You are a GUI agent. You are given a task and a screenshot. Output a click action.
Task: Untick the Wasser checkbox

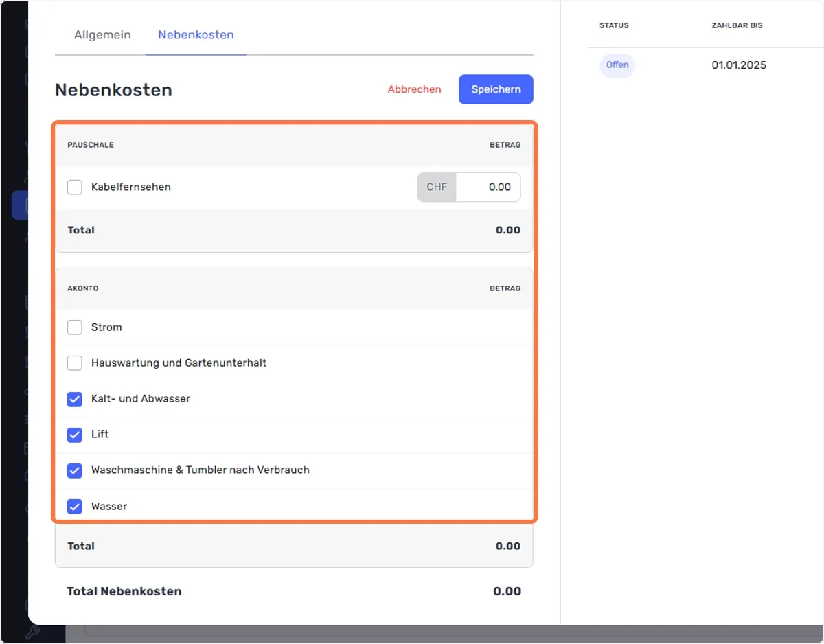tap(75, 507)
